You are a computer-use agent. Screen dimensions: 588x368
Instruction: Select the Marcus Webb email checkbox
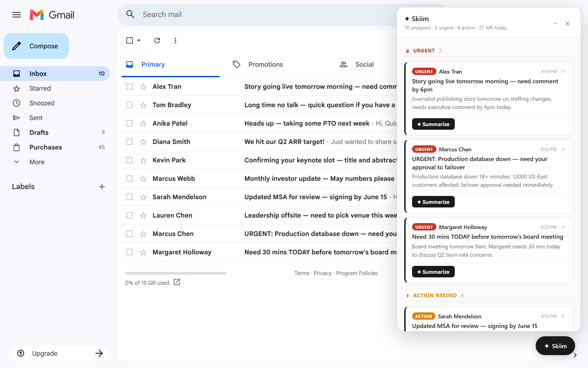point(130,178)
